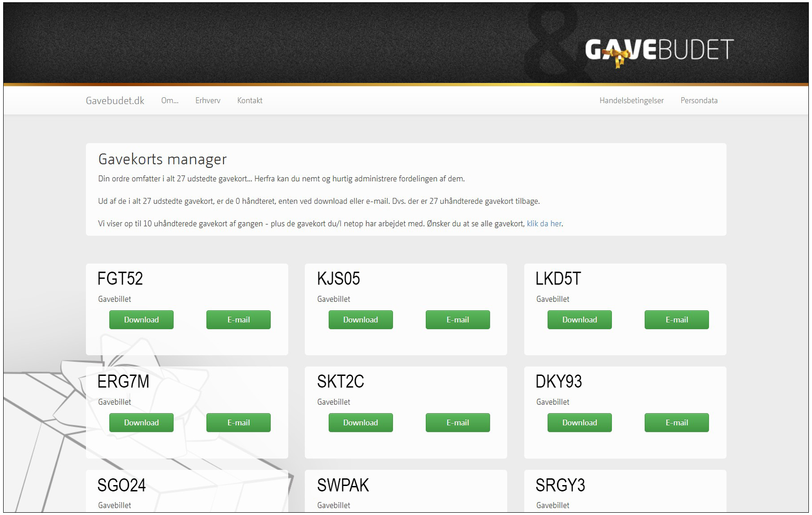E-mail the LKD5T gift card
812x515 pixels.
coord(677,320)
